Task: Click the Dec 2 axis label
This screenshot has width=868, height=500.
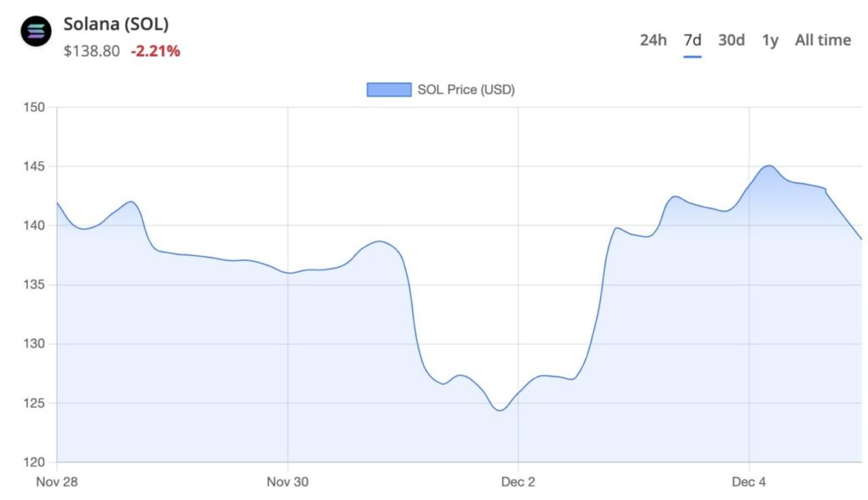Action: coord(520,481)
